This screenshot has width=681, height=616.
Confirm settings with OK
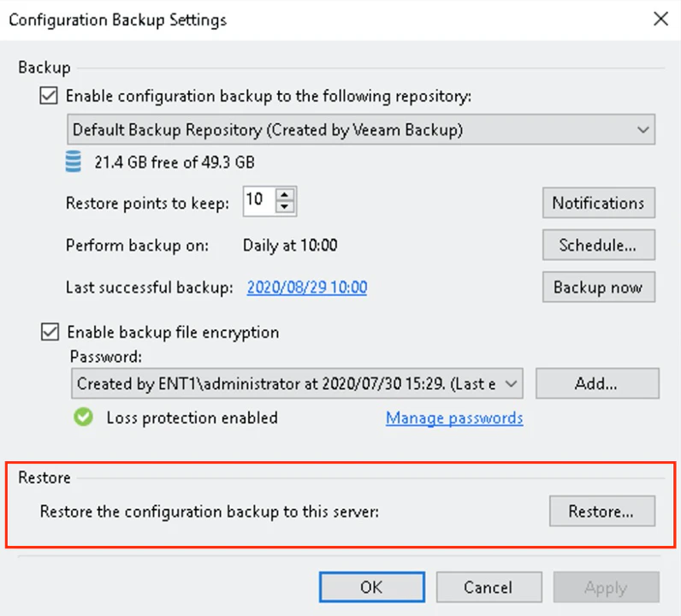tap(372, 587)
